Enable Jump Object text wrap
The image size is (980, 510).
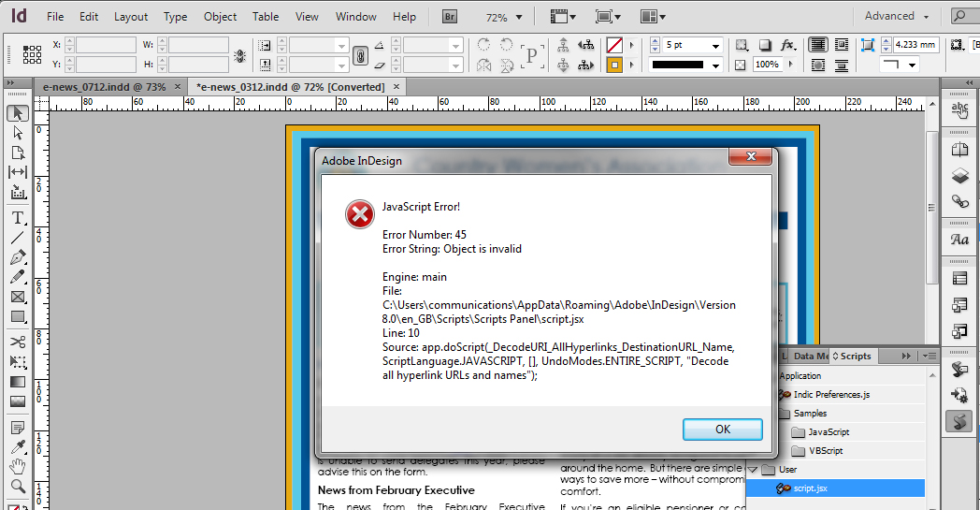pyautogui.click(x=842, y=66)
